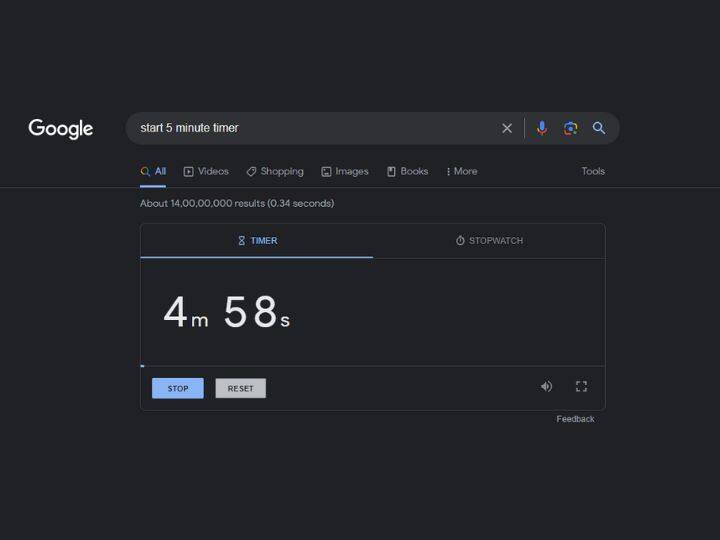Open Google Lens image search icon
This screenshot has height=540, width=720.
(x=570, y=128)
